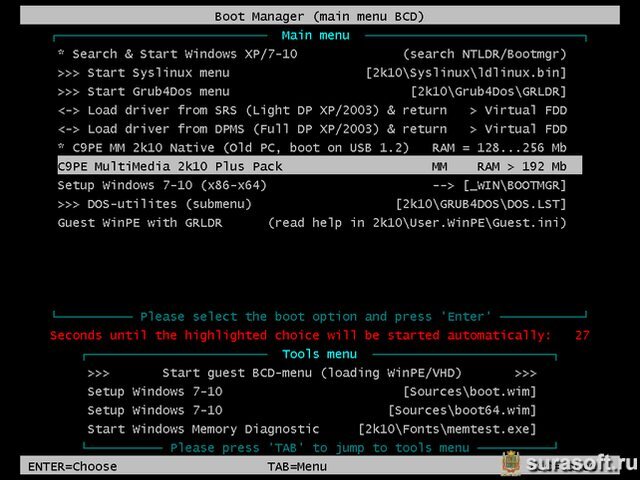Click '(search NTLDR/Bootmgr)' text
Viewport: 640px width, 480px height.
pos(485,54)
